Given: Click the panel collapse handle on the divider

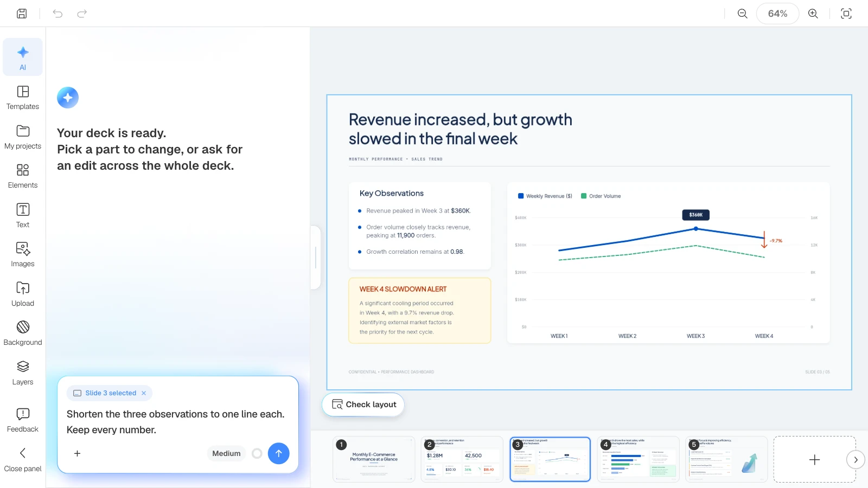Looking at the screenshot, I should point(316,258).
